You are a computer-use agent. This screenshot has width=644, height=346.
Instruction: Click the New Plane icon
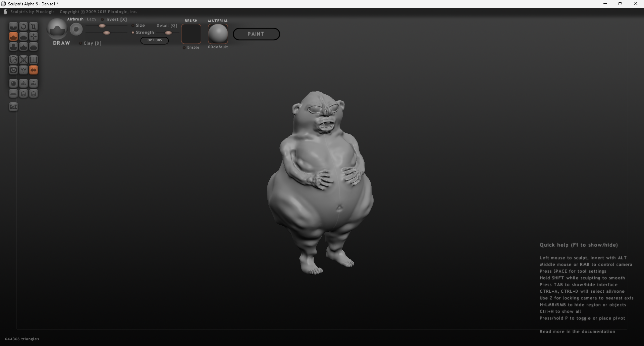[13, 94]
